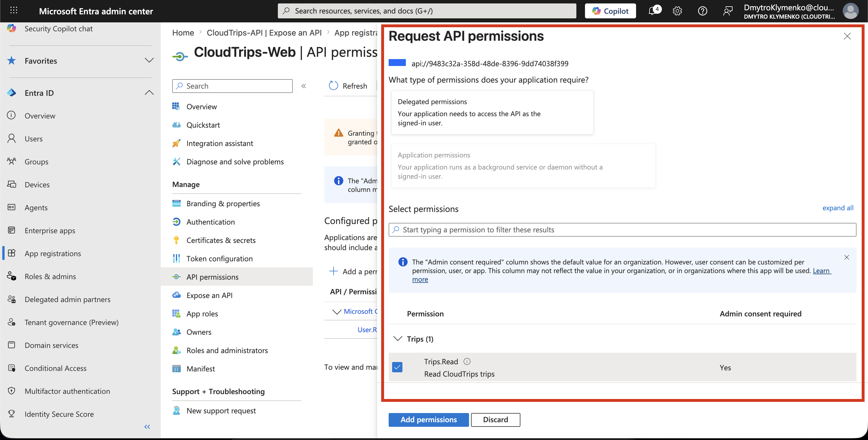Click the Add permissions button

(428, 419)
